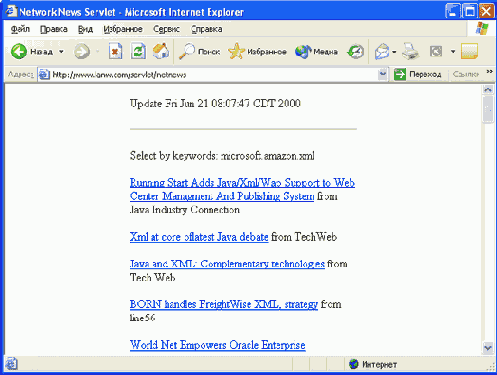
Task: Click the address bar URL field
Action: (x=213, y=75)
